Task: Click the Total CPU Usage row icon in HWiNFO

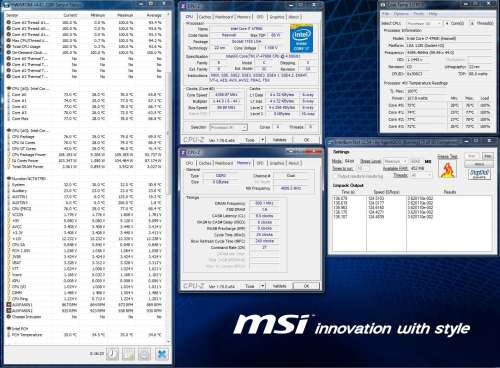Action: (9, 47)
